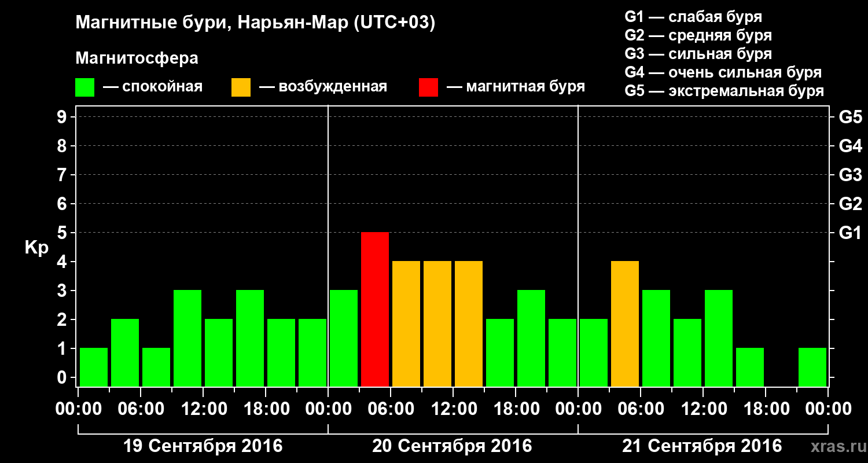Click the 'G3 — сильная буря' legend entry
This screenshot has width=868, height=463.
click(x=698, y=54)
